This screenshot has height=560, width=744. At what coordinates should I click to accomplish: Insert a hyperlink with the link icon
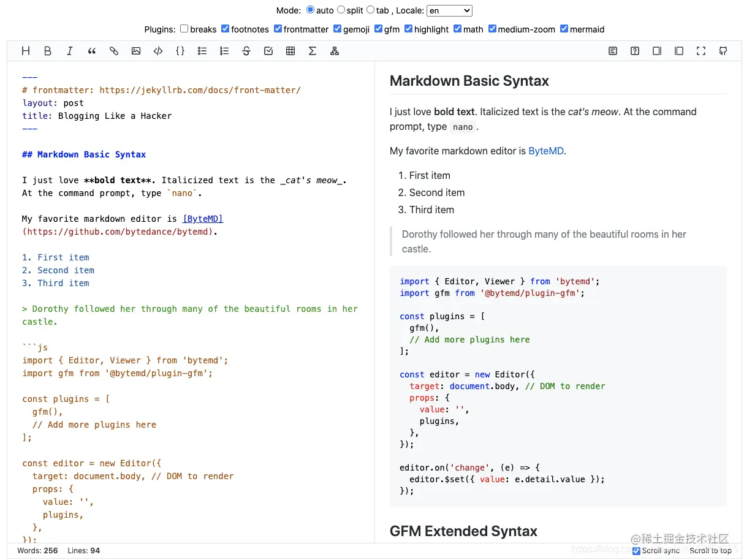(114, 51)
